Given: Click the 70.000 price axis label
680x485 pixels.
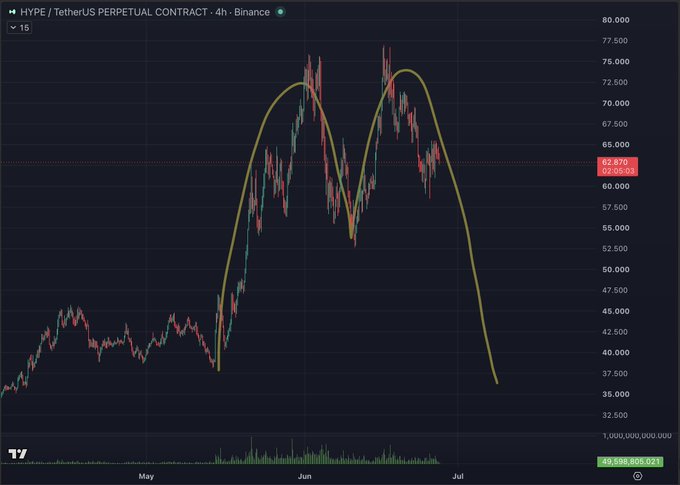Looking at the screenshot, I should (x=615, y=103).
